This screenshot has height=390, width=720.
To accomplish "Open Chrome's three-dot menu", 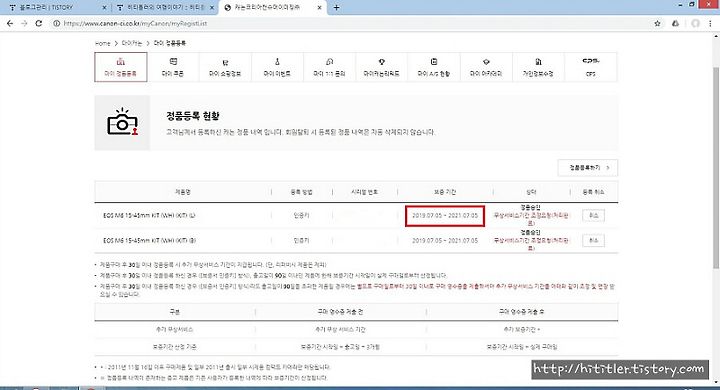I will (x=711, y=23).
